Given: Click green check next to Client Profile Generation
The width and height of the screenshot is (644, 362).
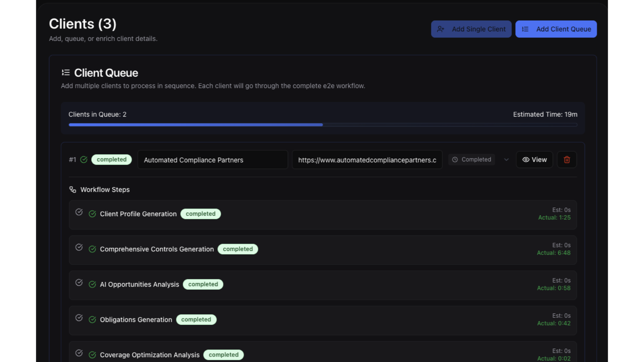Looking at the screenshot, I should click(92, 214).
